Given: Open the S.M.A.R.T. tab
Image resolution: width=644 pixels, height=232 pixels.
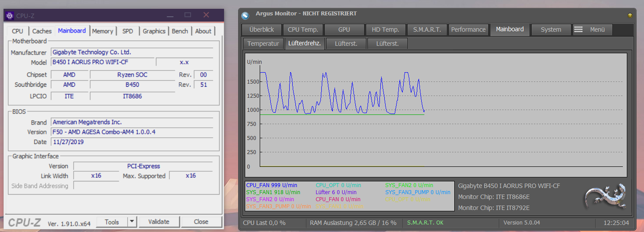Looking at the screenshot, I should point(427,29).
